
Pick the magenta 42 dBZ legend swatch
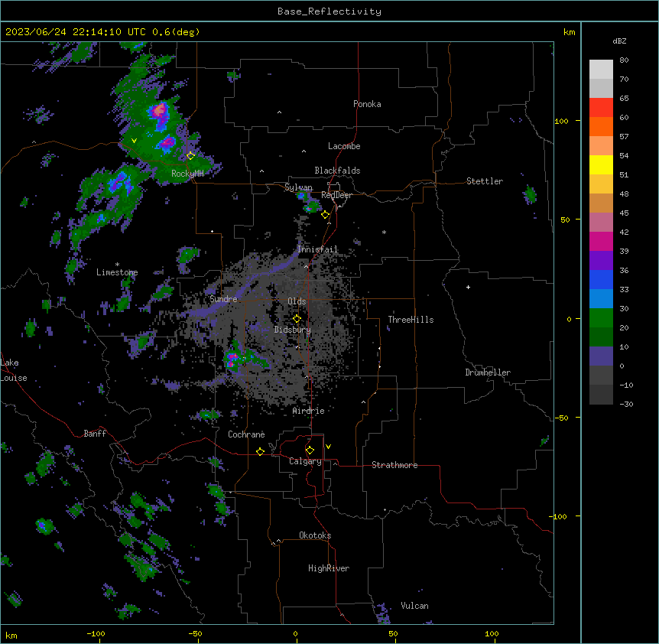(601, 241)
